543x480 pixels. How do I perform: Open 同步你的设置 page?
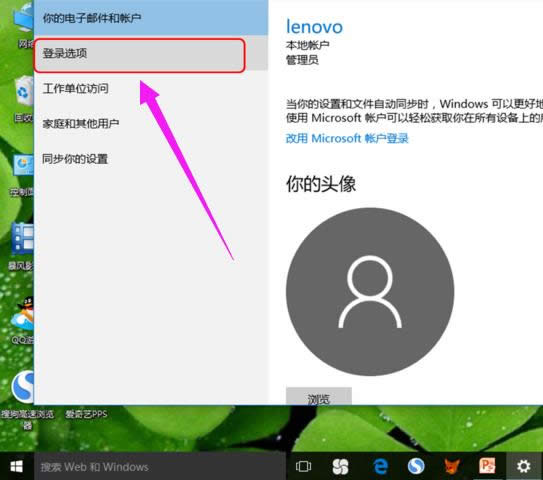point(75,159)
